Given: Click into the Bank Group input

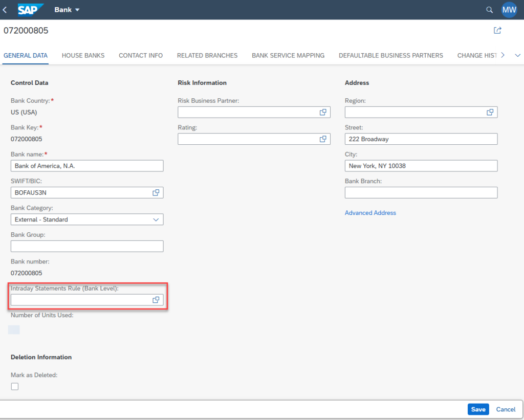Looking at the screenshot, I should pyautogui.click(x=87, y=246).
